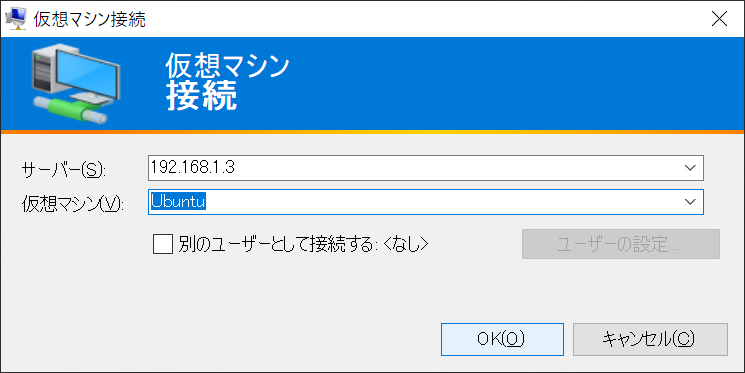This screenshot has width=745, height=373.
Task: Click the small app icon in title bar
Action: (x=15, y=19)
